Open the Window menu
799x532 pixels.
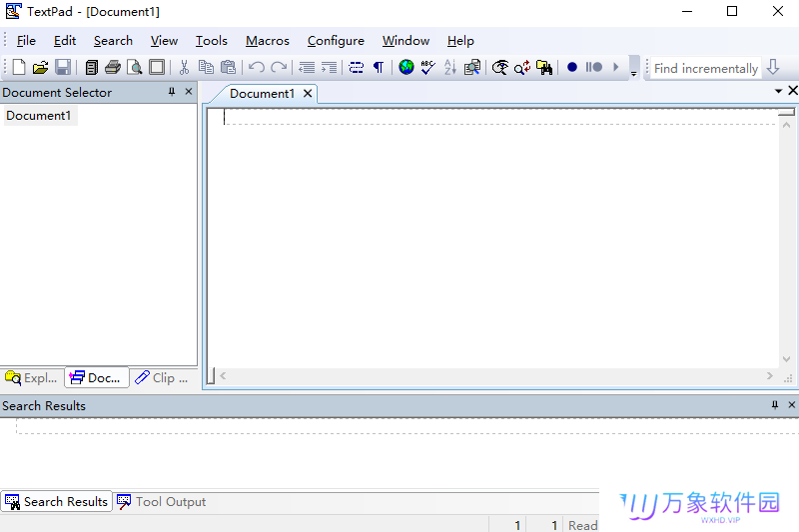[x=406, y=41]
